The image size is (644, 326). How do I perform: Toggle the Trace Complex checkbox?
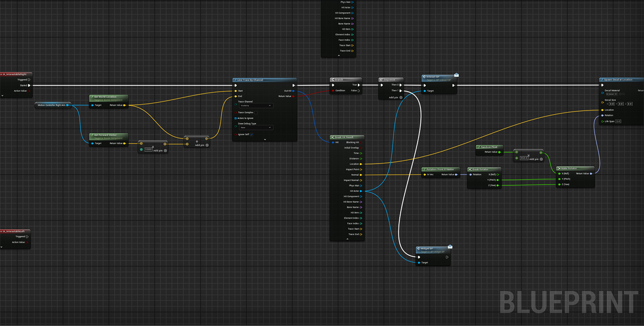coord(256,113)
